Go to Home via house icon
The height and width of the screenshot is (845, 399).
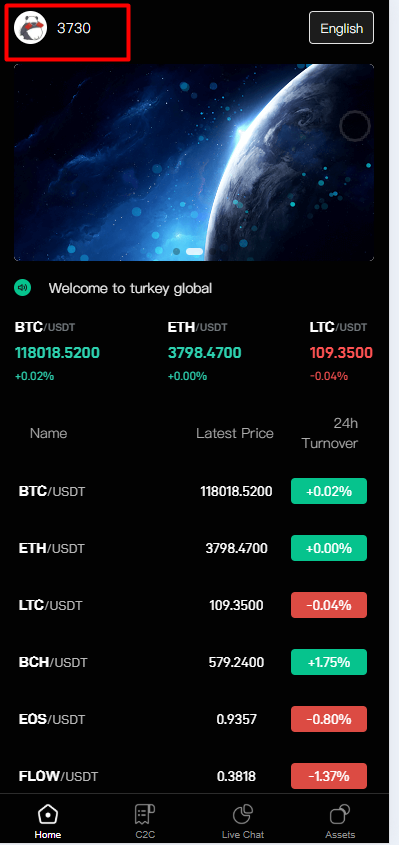[48, 814]
